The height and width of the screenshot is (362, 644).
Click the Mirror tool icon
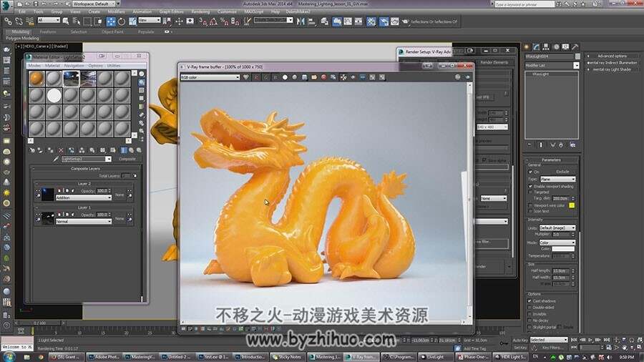click(x=301, y=21)
